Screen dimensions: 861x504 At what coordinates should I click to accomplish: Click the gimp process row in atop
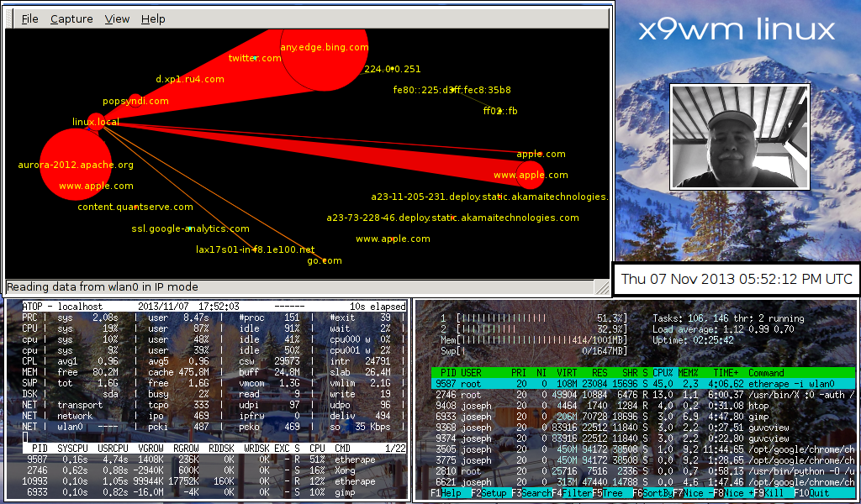pyautogui.click(x=214, y=492)
